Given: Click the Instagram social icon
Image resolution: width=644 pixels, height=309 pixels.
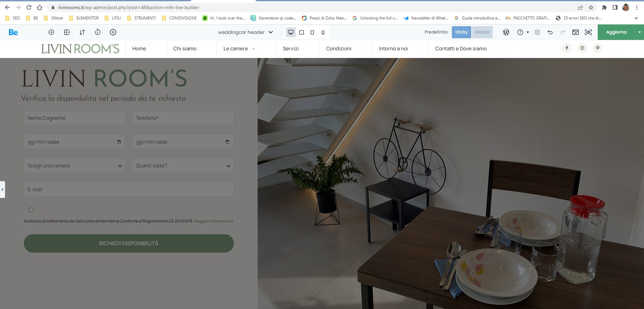Looking at the screenshot, I should [x=582, y=48].
